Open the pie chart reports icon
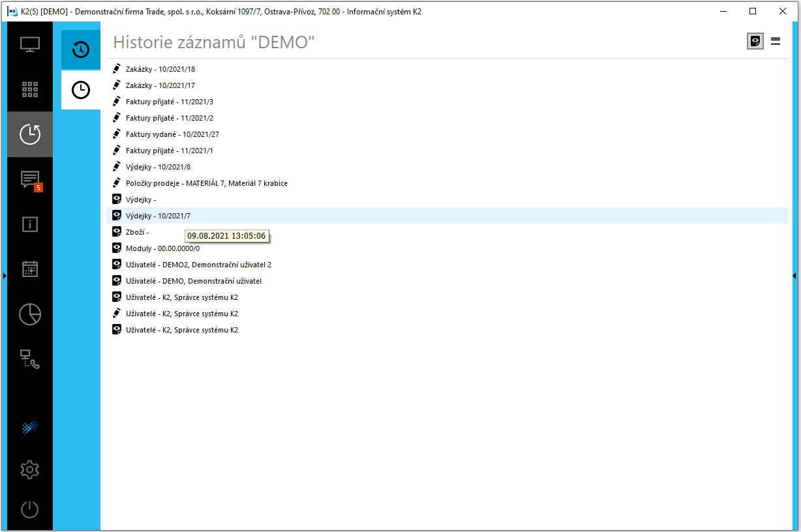The image size is (801, 532). pyautogui.click(x=30, y=314)
